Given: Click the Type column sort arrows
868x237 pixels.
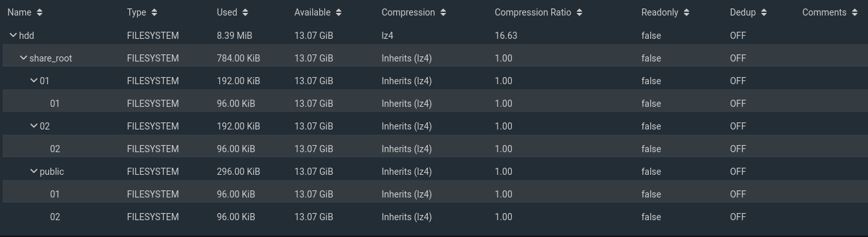Looking at the screenshot, I should (x=154, y=12).
